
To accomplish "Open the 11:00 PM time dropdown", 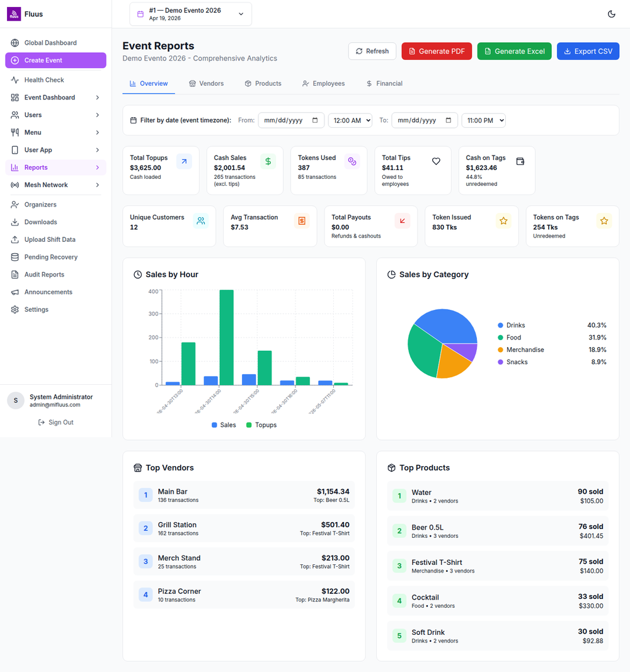I will click(483, 121).
